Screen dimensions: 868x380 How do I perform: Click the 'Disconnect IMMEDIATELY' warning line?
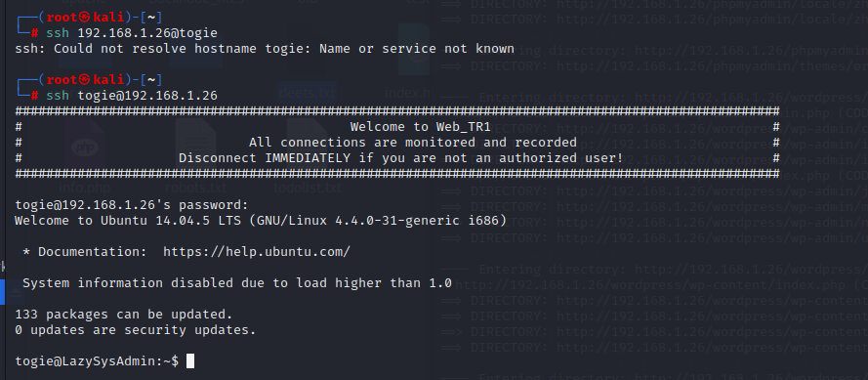[x=400, y=158]
